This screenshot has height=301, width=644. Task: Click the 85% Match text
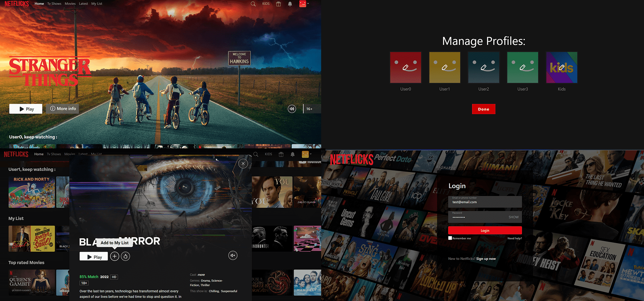pos(89,277)
